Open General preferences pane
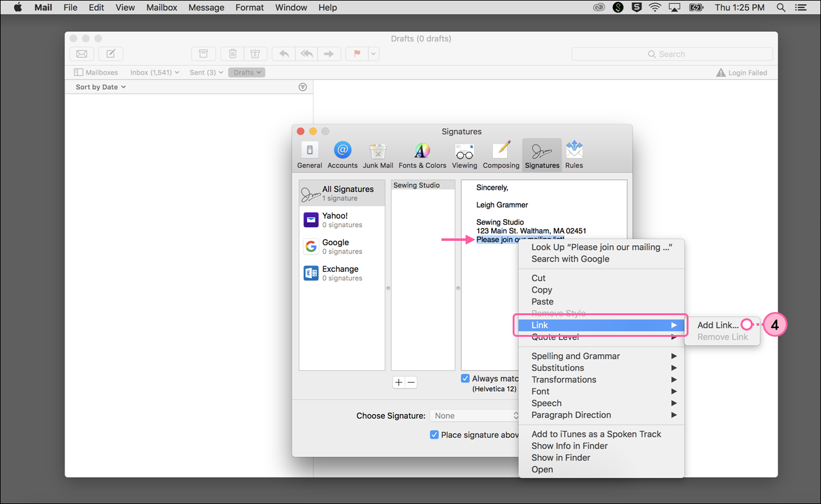Screen dimensions: 821x504 [310, 155]
